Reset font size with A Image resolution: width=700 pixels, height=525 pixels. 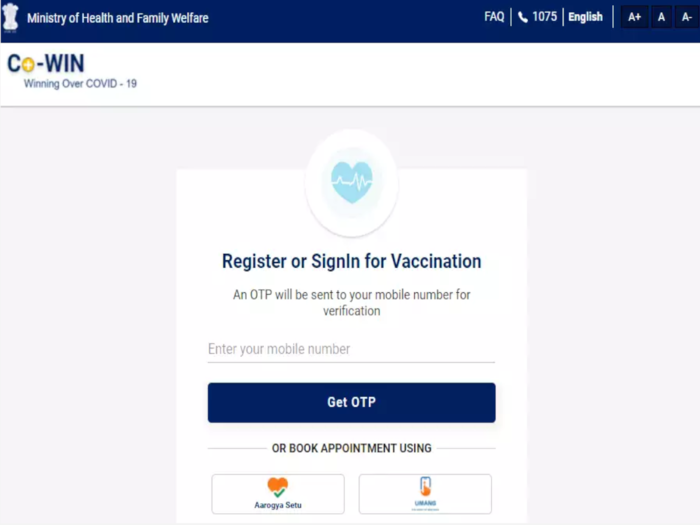click(661, 17)
